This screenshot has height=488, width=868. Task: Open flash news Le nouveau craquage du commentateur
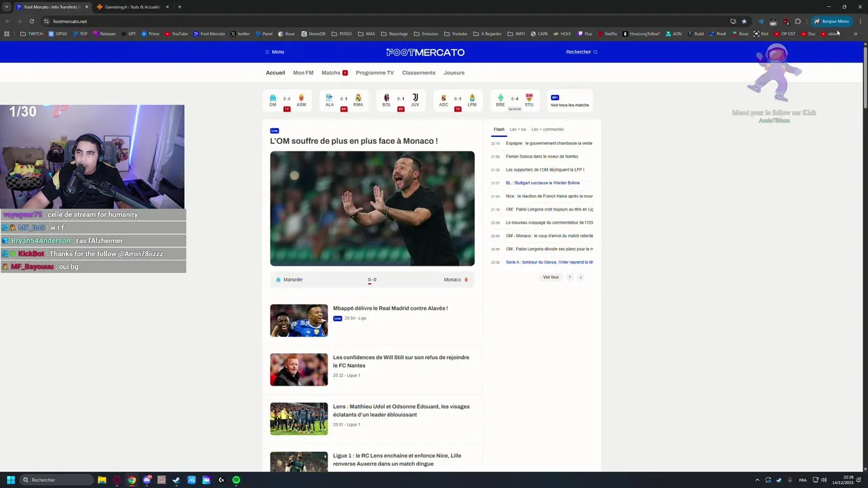pos(549,223)
